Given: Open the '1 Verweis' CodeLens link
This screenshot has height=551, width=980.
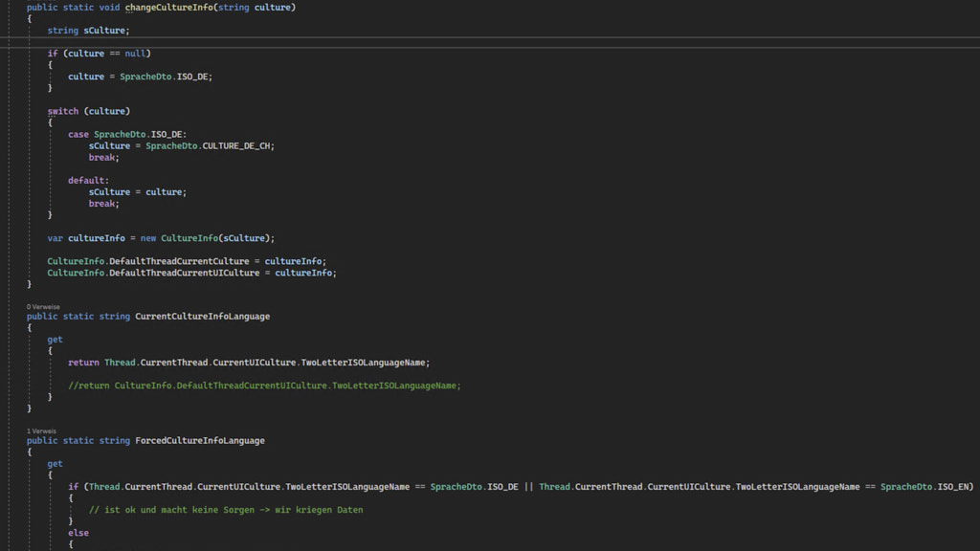Looking at the screenshot, I should pos(41,431).
